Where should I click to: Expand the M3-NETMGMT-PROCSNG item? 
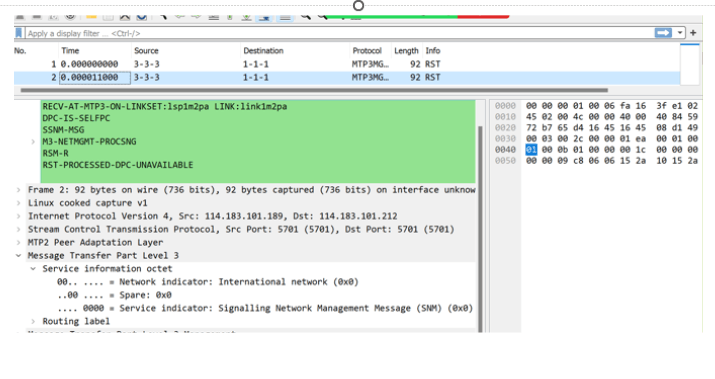(x=33, y=142)
